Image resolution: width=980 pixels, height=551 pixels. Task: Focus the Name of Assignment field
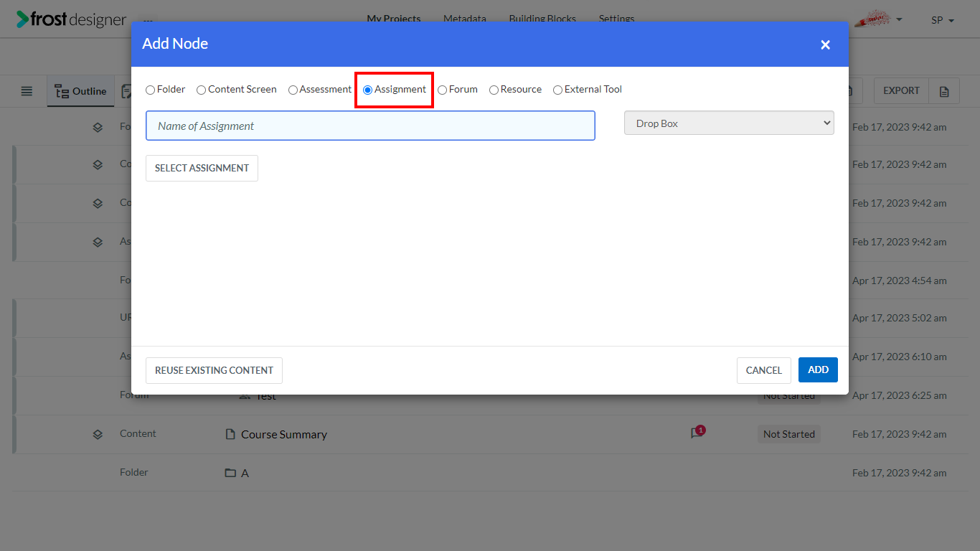370,126
